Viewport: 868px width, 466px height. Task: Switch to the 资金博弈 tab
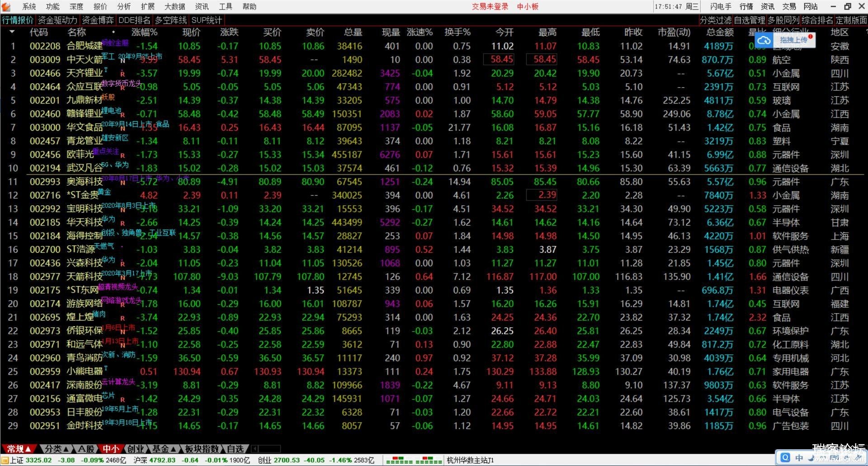[98, 20]
